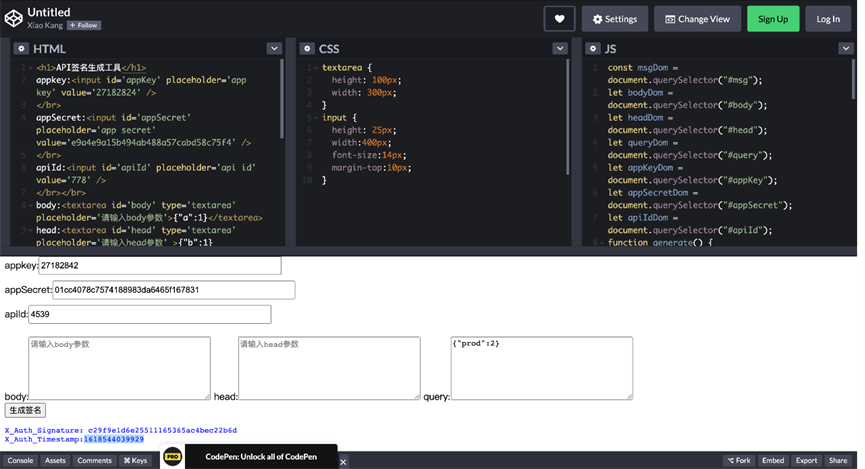The image size is (865, 469).
Task: Follow the author Xiao Kang
Action: (x=84, y=25)
